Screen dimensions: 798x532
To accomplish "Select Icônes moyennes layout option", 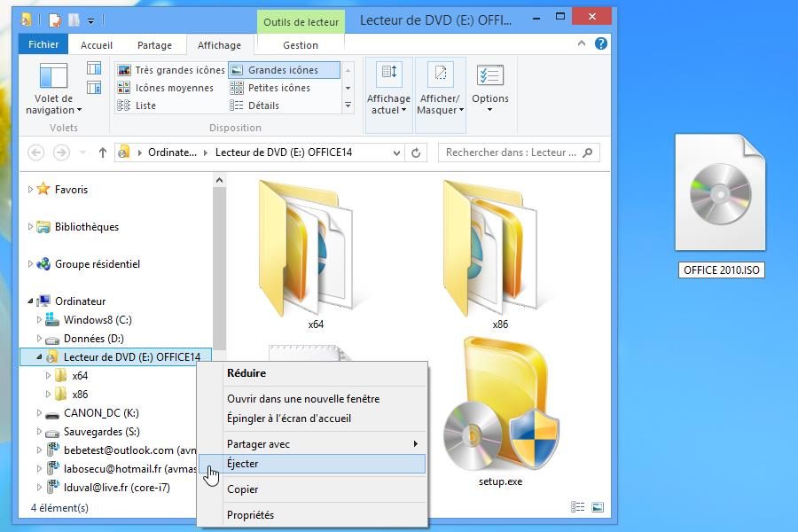I will coord(174,88).
